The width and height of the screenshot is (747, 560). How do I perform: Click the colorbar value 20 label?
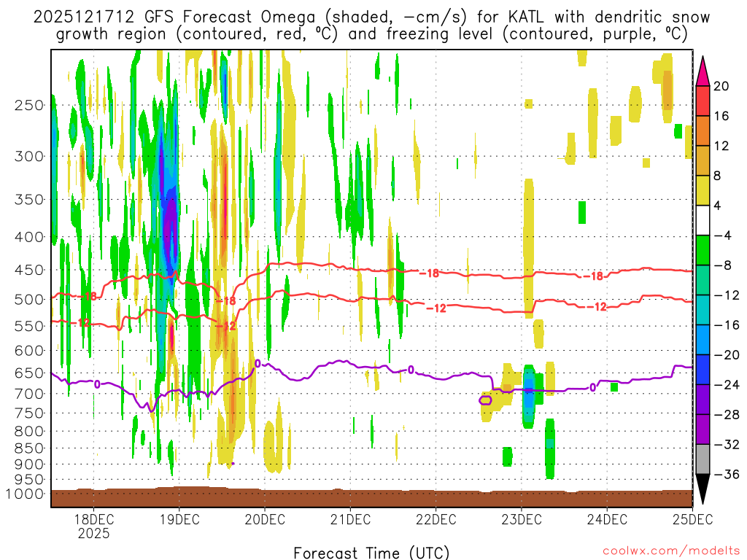[721, 86]
